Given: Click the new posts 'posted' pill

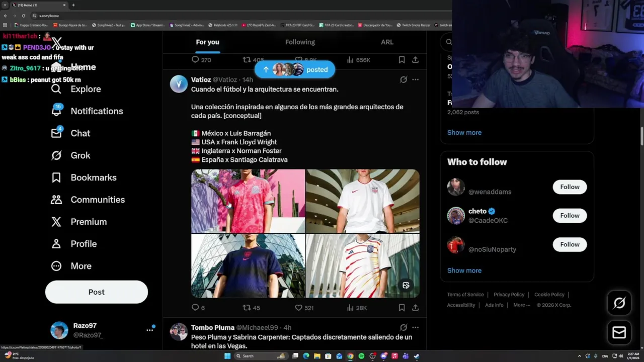Looking at the screenshot, I should tap(294, 70).
